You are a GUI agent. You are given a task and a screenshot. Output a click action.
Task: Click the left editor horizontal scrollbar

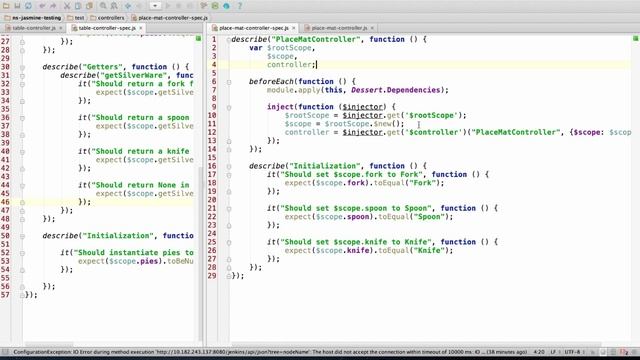pos(49,344)
